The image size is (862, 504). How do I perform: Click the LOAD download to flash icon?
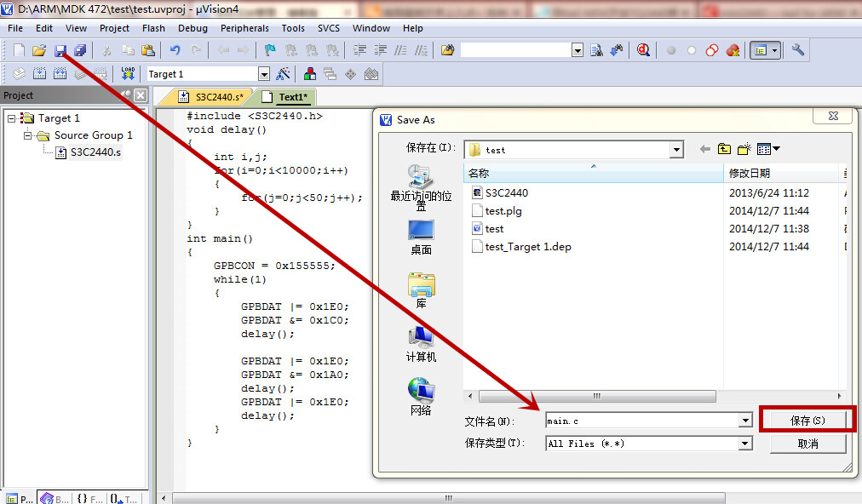tap(128, 74)
